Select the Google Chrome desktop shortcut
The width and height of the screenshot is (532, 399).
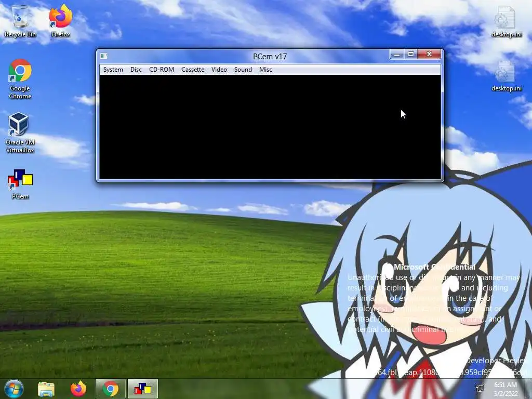tap(20, 79)
